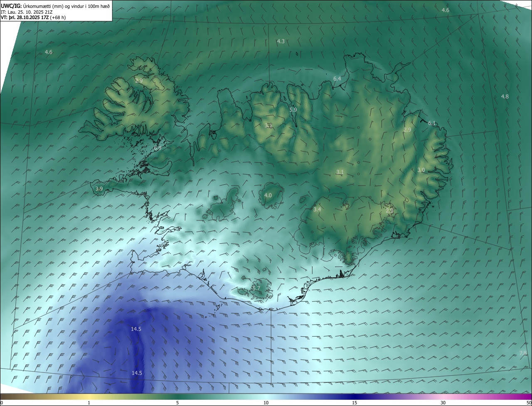
Task: Click the 5.9 value label on the map
Action: pyautogui.click(x=293, y=110)
